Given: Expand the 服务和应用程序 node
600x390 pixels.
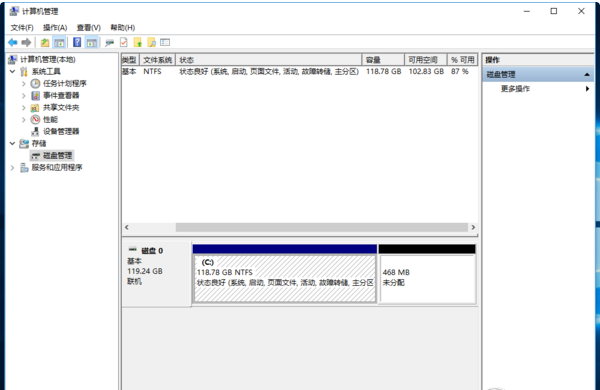Looking at the screenshot, I should pos(12,168).
